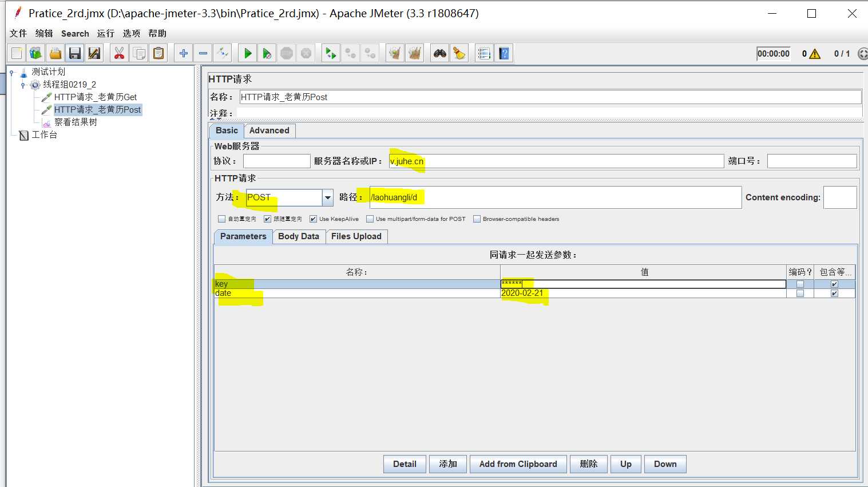This screenshot has width=868, height=487.
Task: Click the Remote start all icon
Action: click(x=331, y=53)
